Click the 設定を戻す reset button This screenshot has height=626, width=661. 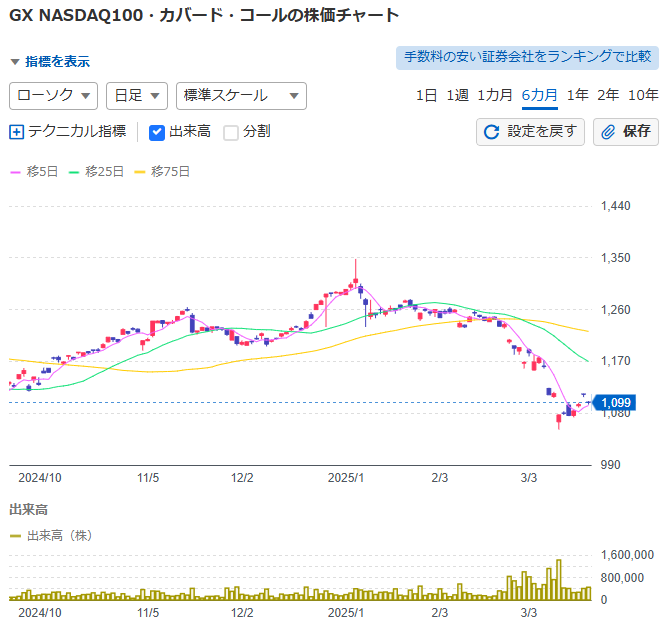(x=530, y=132)
